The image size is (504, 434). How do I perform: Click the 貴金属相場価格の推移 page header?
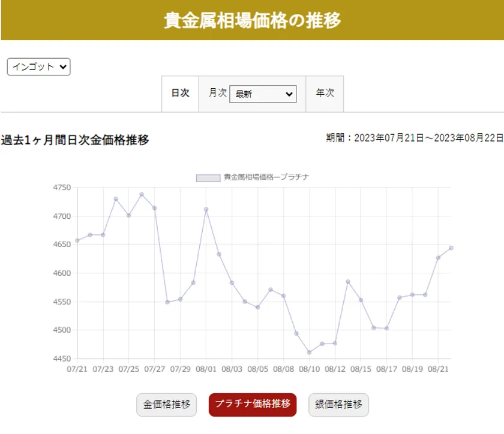252,20
